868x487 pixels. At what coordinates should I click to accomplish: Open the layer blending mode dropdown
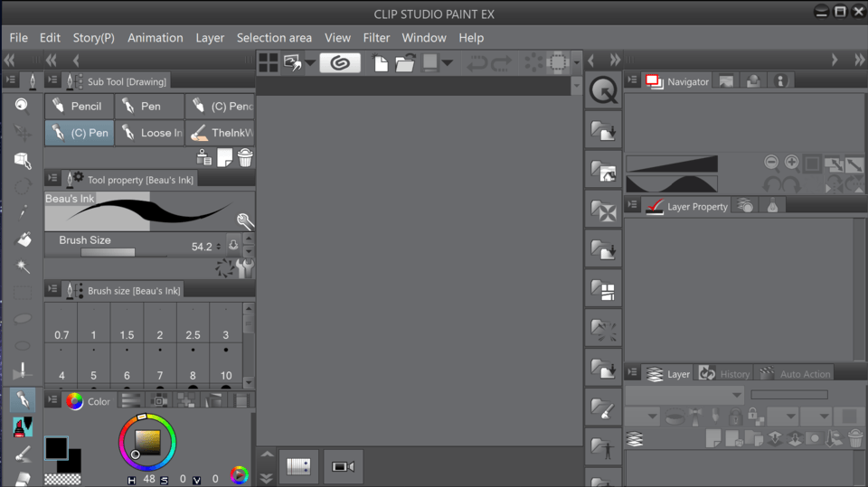click(684, 395)
